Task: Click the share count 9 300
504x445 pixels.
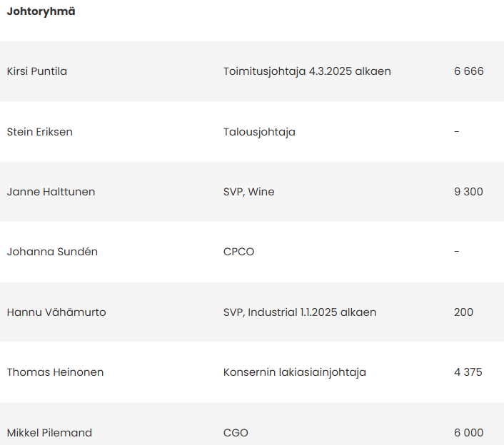Action: click(x=468, y=192)
